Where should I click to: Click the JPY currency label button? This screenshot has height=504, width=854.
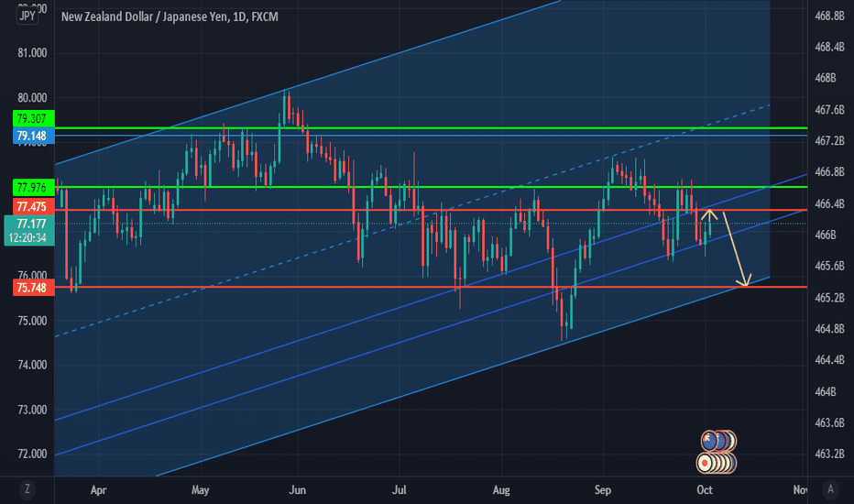click(x=27, y=16)
